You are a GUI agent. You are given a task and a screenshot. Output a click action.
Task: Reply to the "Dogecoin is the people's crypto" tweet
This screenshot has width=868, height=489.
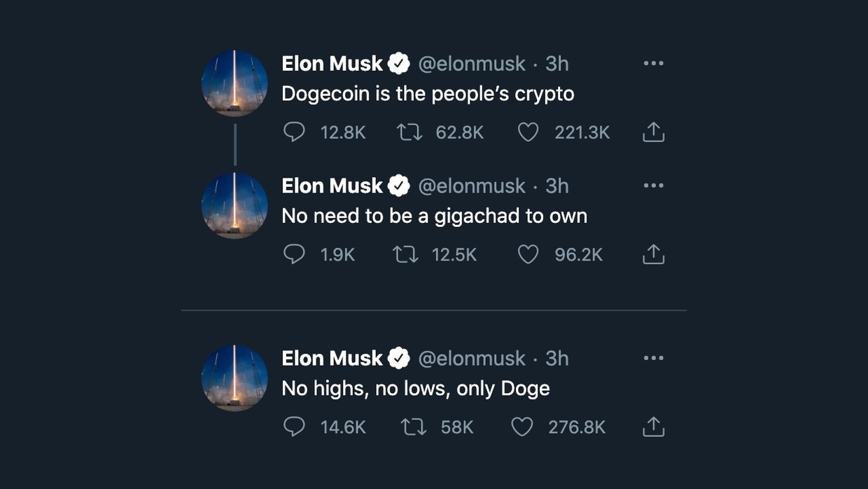[x=294, y=132]
